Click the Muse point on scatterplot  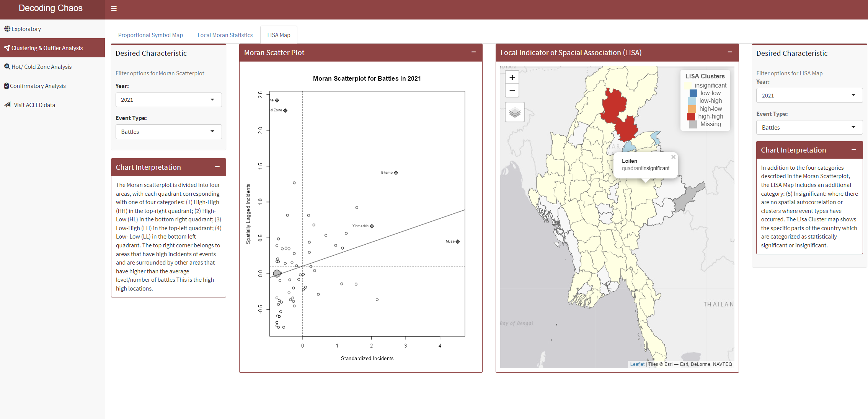pos(458,242)
